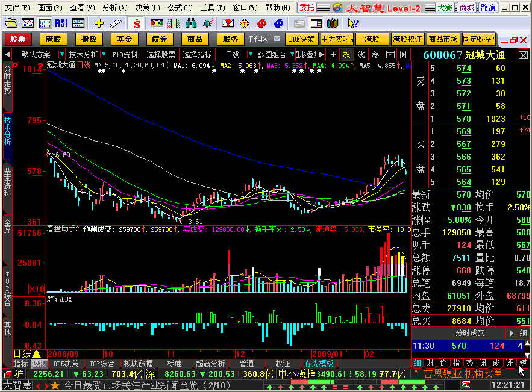Click the 讯 tab in the bottom right panel
The width and height of the screenshot is (532, 392).
click(x=483, y=363)
